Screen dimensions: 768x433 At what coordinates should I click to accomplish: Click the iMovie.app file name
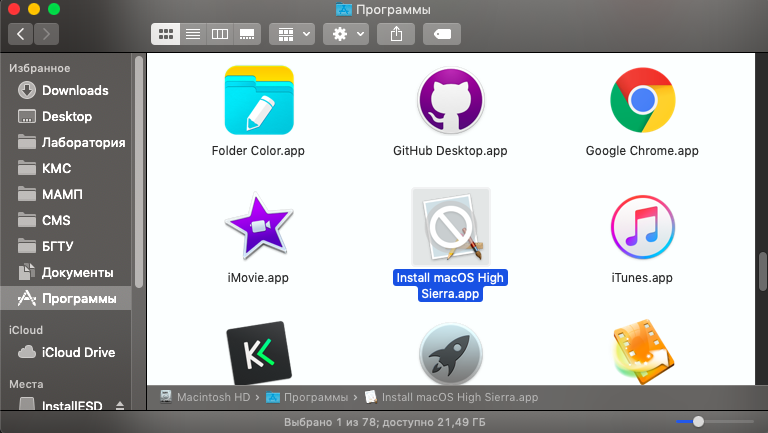tap(258, 278)
